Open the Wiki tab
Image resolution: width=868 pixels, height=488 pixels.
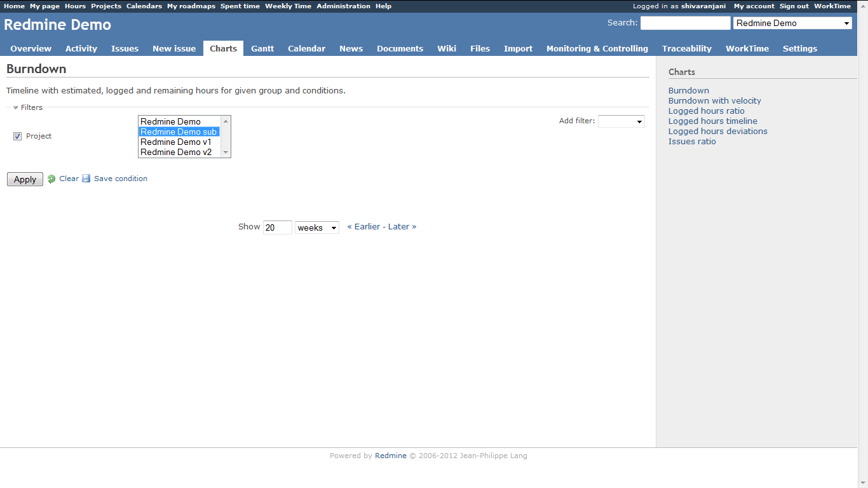[x=447, y=48]
